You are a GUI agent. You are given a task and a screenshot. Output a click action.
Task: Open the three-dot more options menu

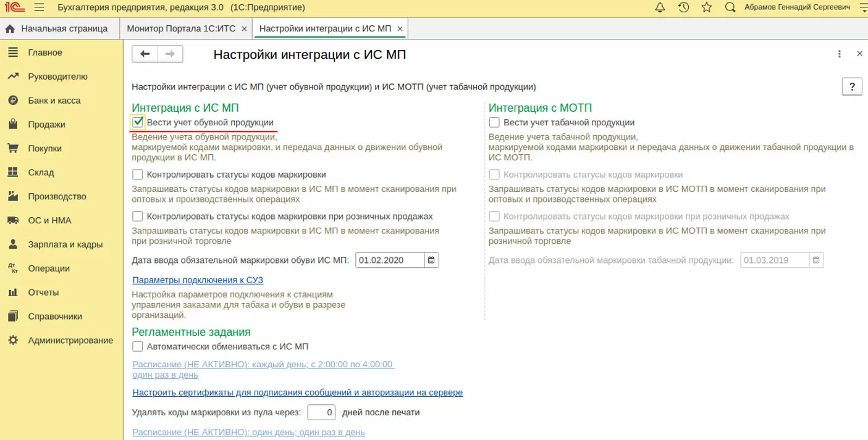coord(839,54)
